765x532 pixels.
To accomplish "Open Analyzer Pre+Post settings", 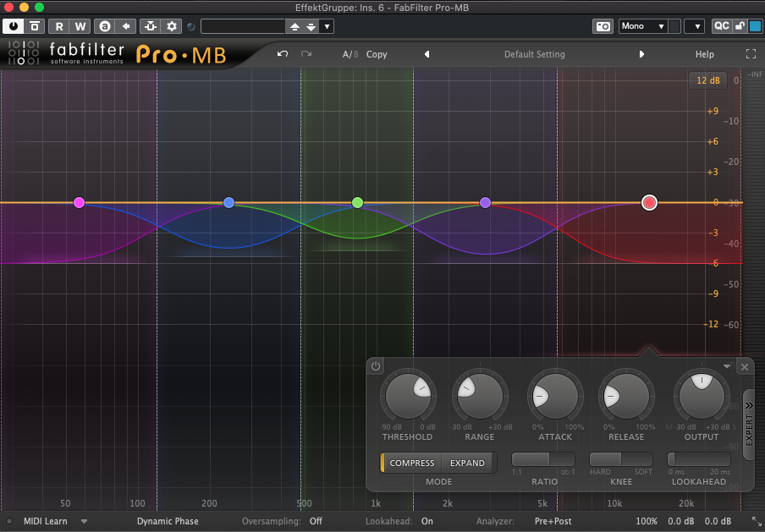I will coord(553,521).
